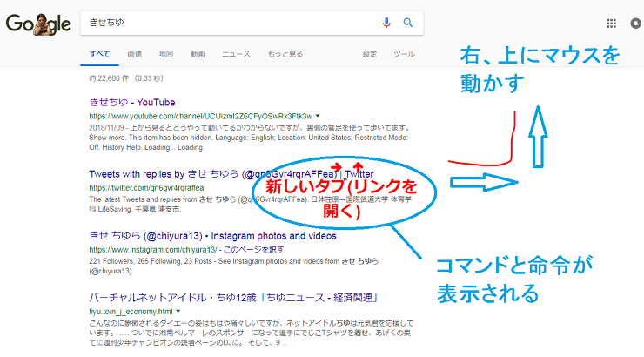
Task: Open the ツール options
Action: point(404,54)
